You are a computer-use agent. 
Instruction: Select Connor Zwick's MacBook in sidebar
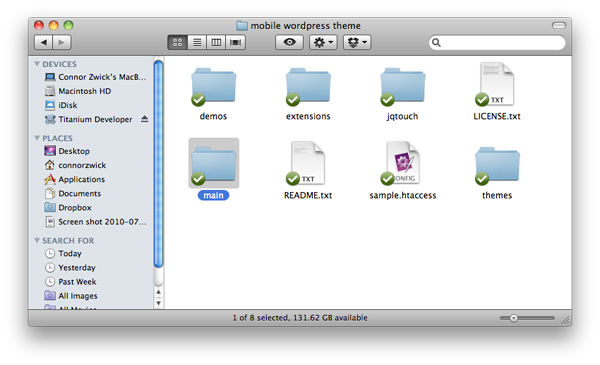tap(95, 77)
